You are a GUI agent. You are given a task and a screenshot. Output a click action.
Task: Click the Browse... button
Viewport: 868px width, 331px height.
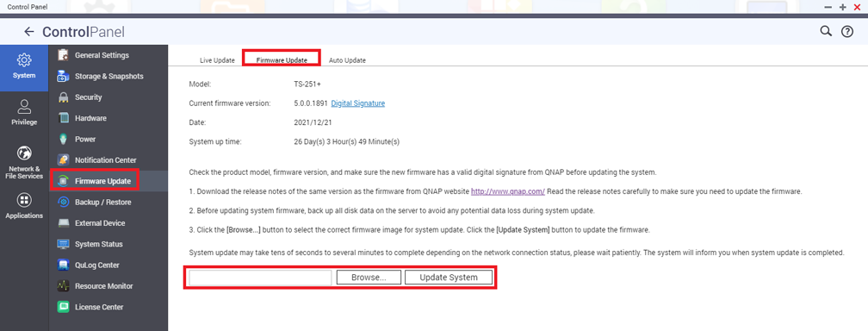click(369, 278)
